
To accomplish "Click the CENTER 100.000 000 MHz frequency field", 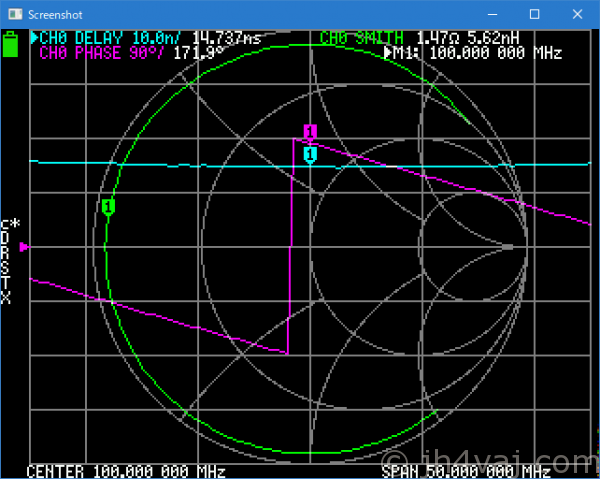I will (125, 470).
